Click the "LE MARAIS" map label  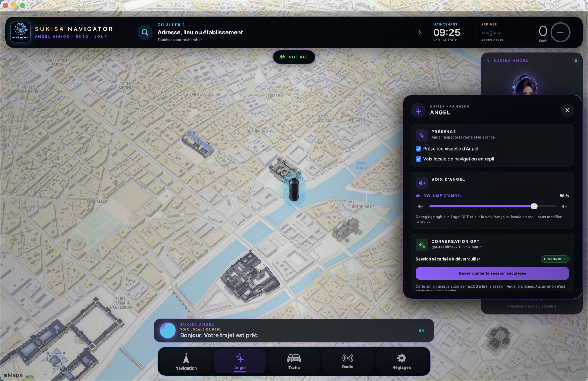(x=274, y=95)
